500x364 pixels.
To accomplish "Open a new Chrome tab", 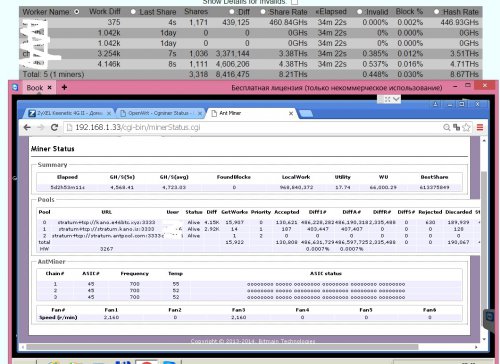I will (306, 114).
